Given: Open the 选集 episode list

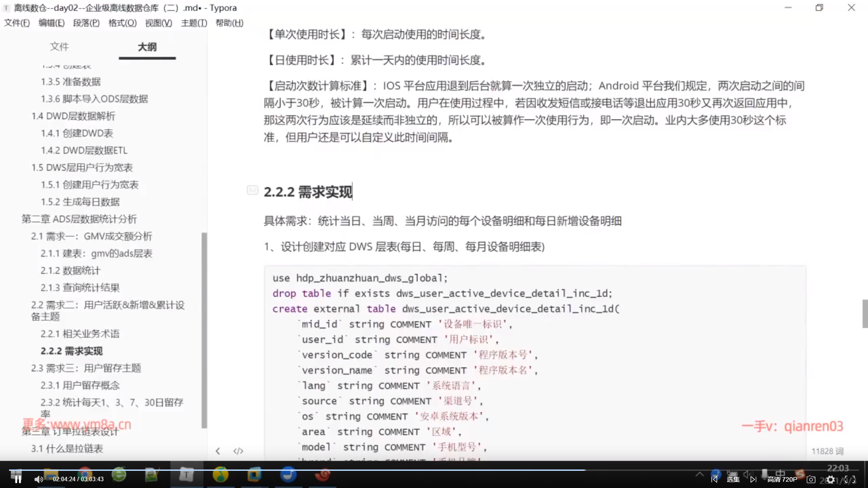Looking at the screenshot, I should (x=733, y=479).
